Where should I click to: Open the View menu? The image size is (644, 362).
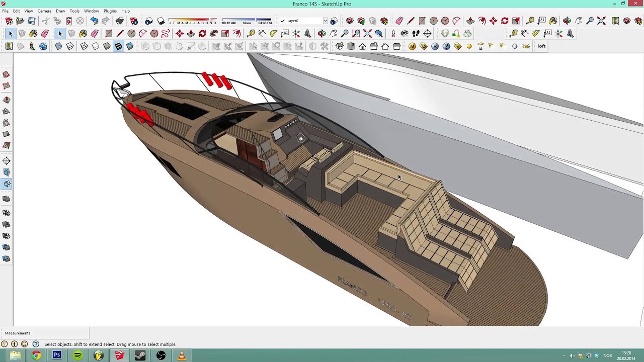coord(29,11)
